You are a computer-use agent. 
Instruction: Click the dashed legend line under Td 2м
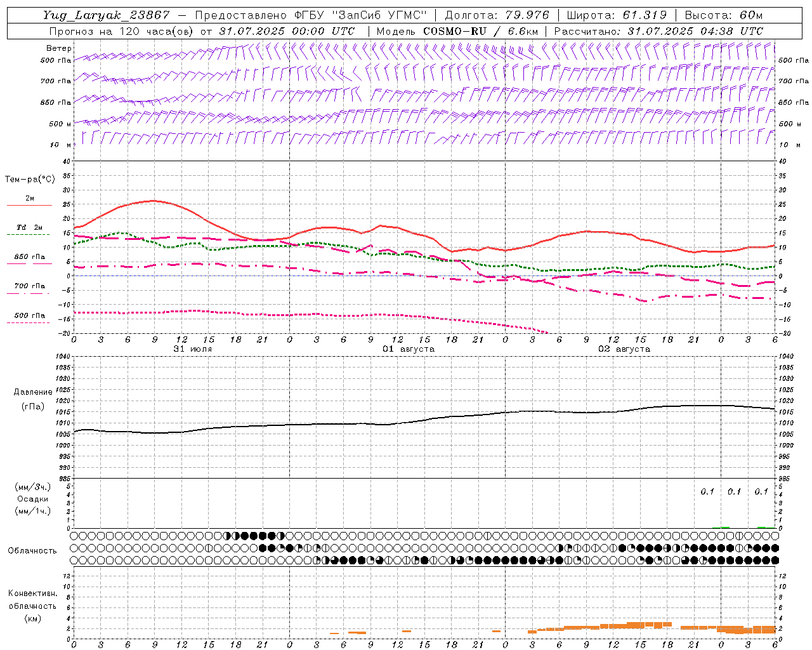pyautogui.click(x=28, y=235)
